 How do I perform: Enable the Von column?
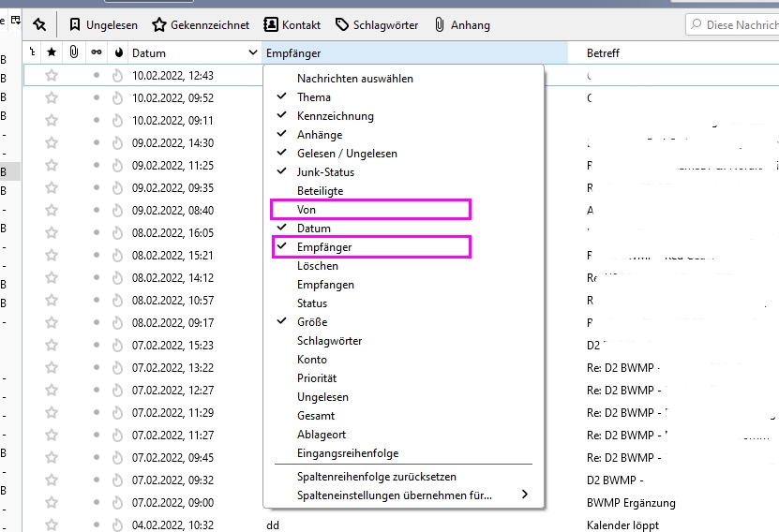click(307, 210)
